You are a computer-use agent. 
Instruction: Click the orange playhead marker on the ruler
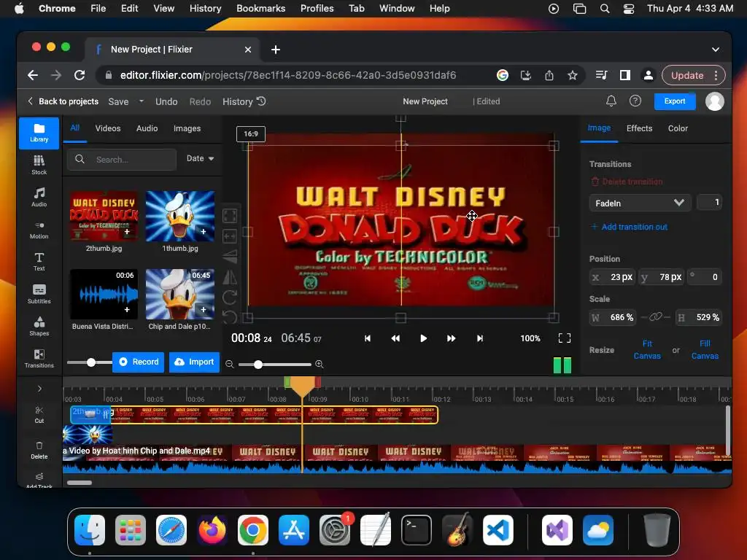coord(302,386)
